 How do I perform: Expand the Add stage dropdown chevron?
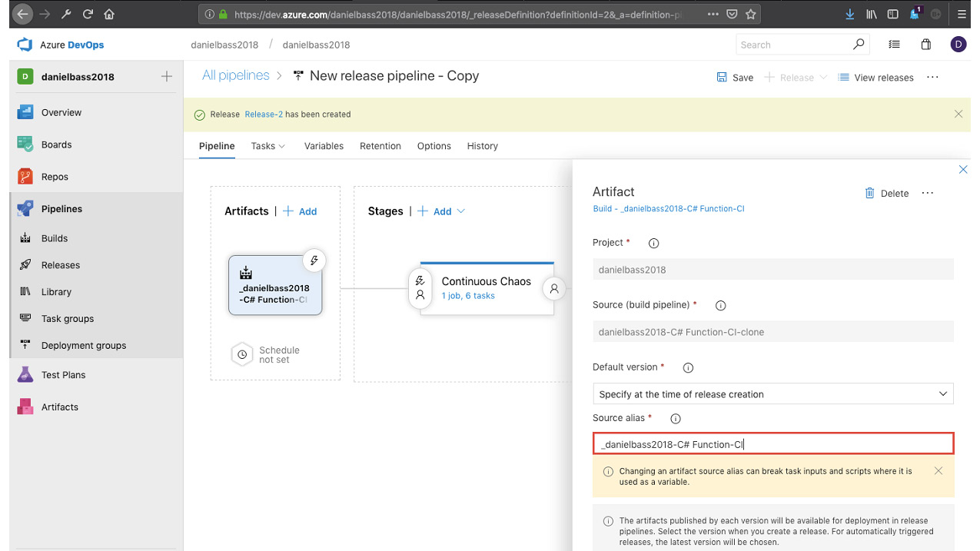[461, 211]
